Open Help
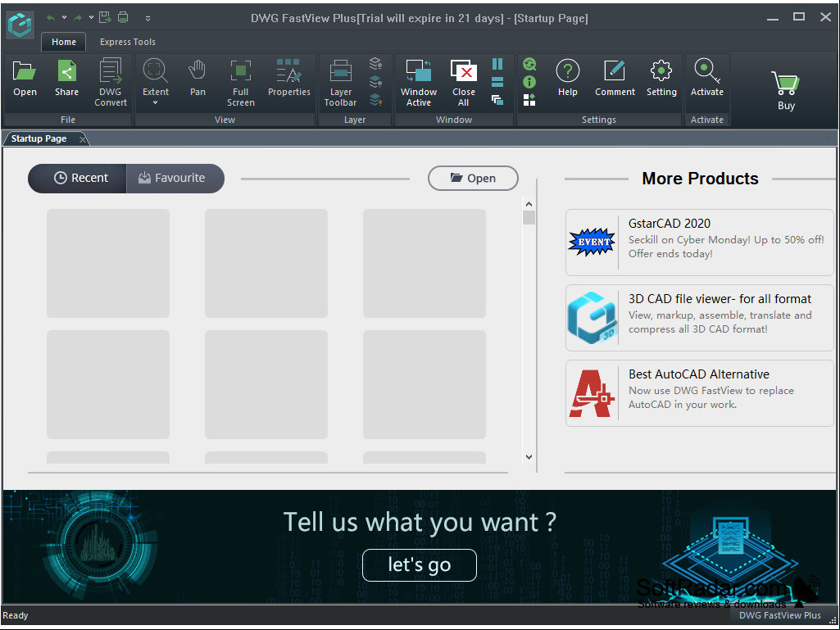 pyautogui.click(x=568, y=79)
